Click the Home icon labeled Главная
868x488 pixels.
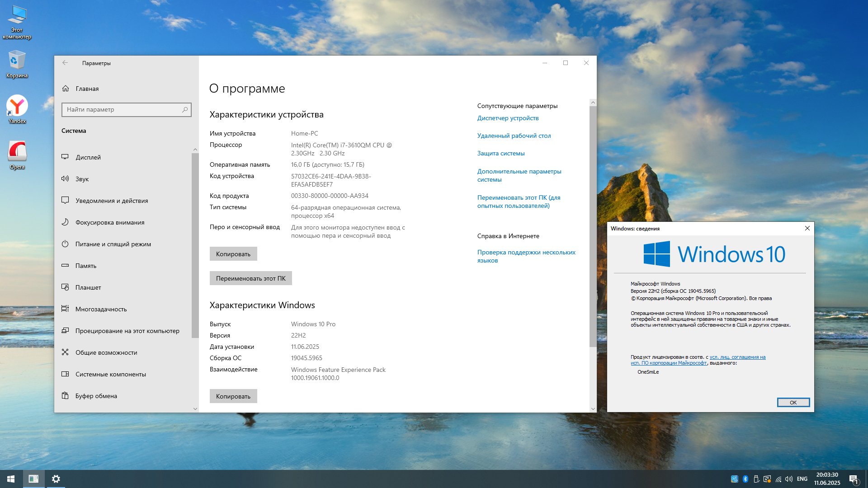pyautogui.click(x=66, y=89)
